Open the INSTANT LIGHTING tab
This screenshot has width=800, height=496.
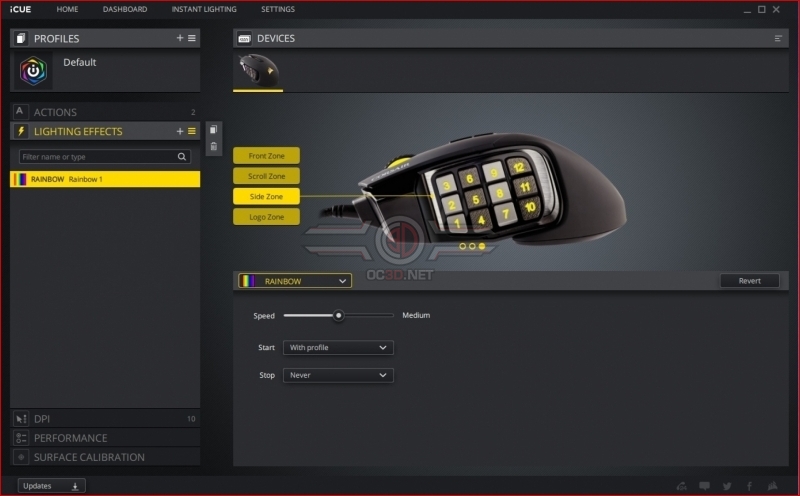(x=204, y=9)
